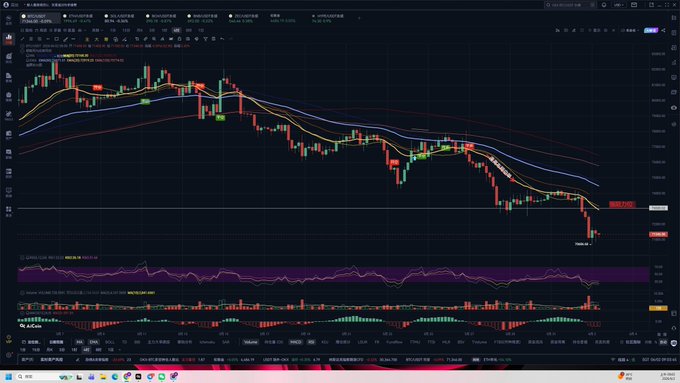Select the trend line drawing tool

[x=23, y=39]
